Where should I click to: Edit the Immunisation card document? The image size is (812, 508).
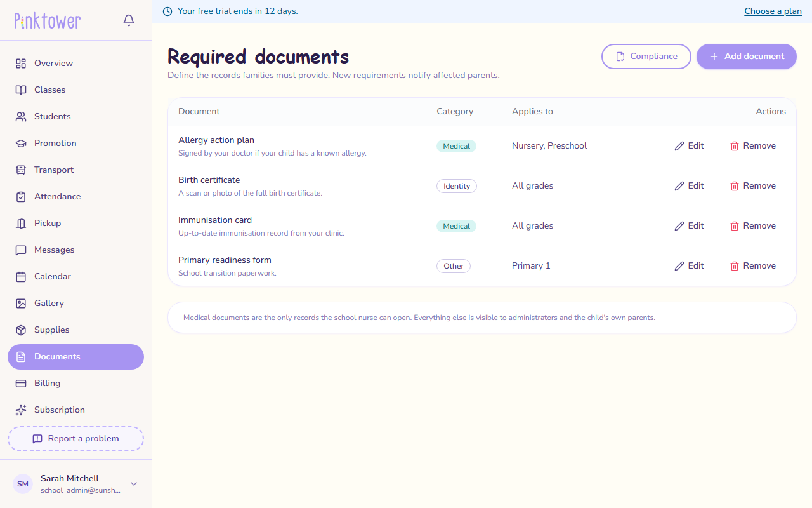point(689,226)
